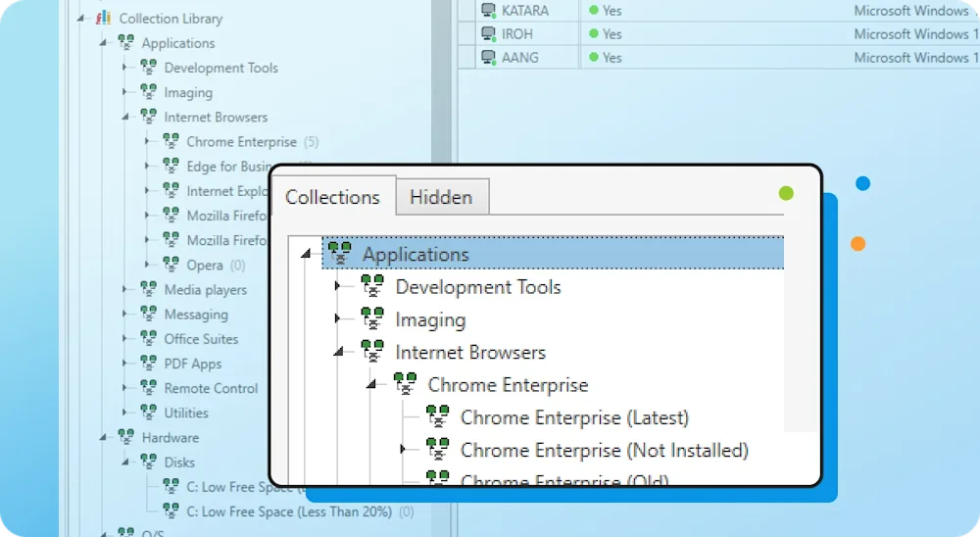Expand the Media players node
The image size is (980, 537).
click(x=124, y=289)
